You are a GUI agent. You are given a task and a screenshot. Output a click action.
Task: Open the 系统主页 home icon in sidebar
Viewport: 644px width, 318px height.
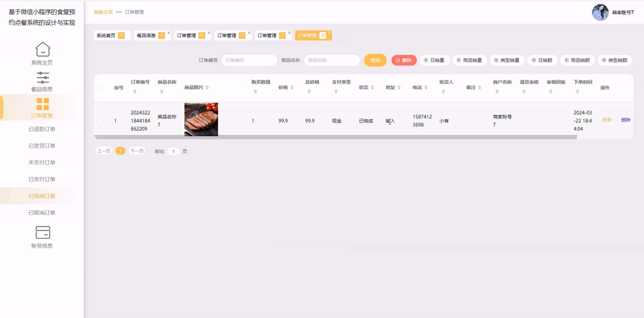coord(43,49)
